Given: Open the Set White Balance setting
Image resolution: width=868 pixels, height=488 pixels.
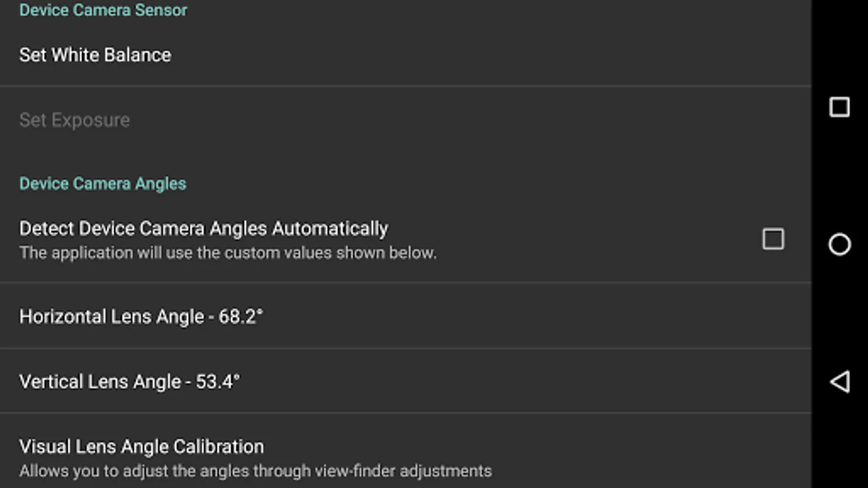Looking at the screenshot, I should 95,55.
